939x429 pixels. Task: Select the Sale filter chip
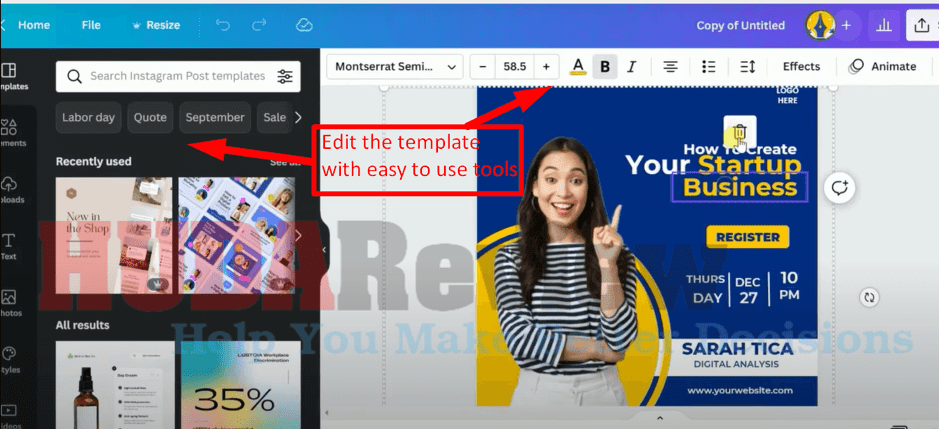(274, 117)
